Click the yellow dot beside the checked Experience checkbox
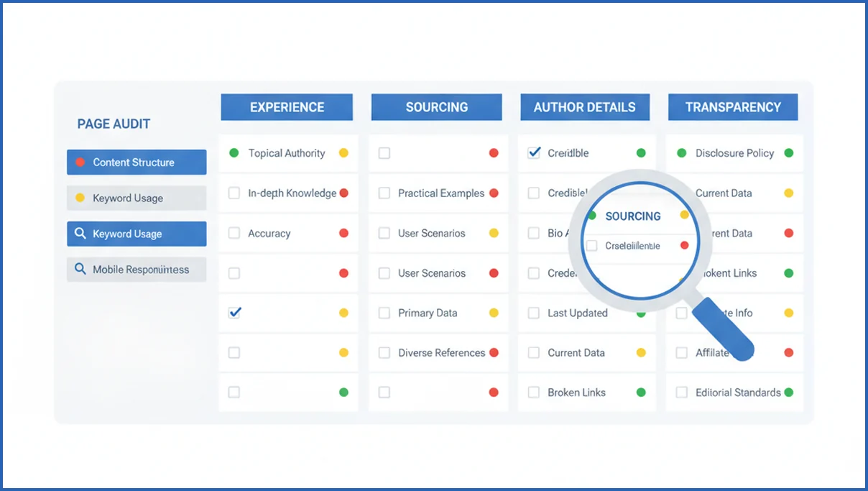 343,313
